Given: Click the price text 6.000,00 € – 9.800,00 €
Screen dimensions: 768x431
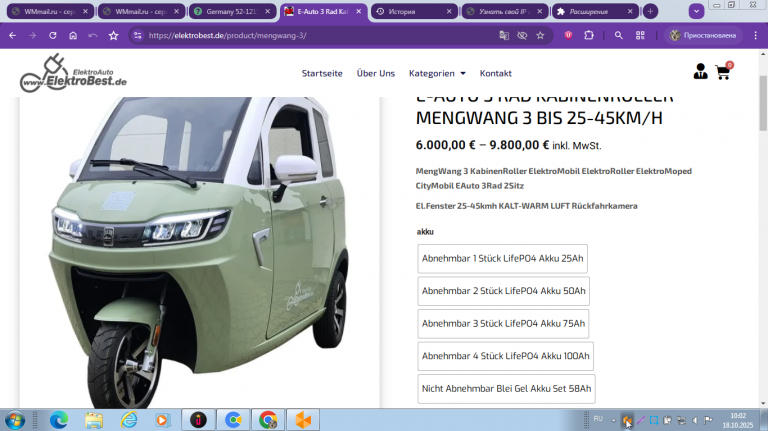Looking at the screenshot, I should tap(482, 145).
